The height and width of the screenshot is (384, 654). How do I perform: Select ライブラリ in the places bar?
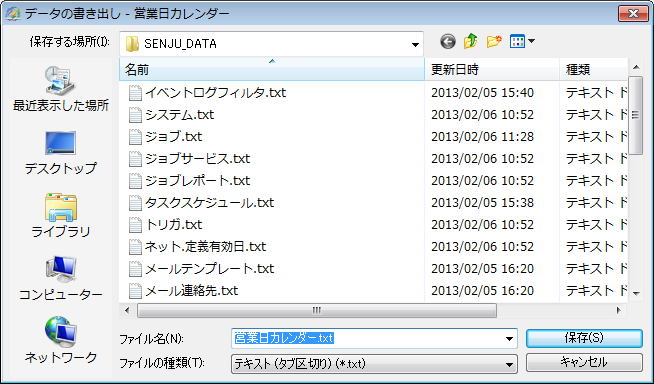[60, 216]
